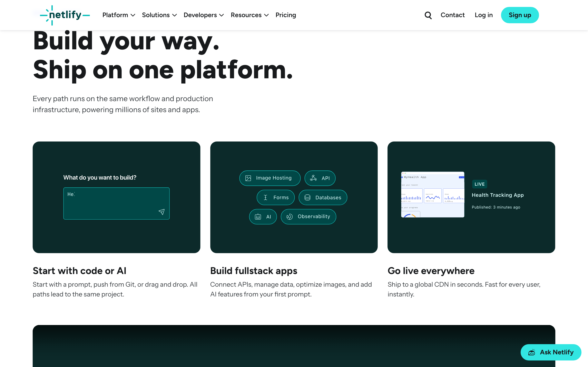The height and width of the screenshot is (367, 588).
Task: Click the Sign up button
Action: click(520, 15)
